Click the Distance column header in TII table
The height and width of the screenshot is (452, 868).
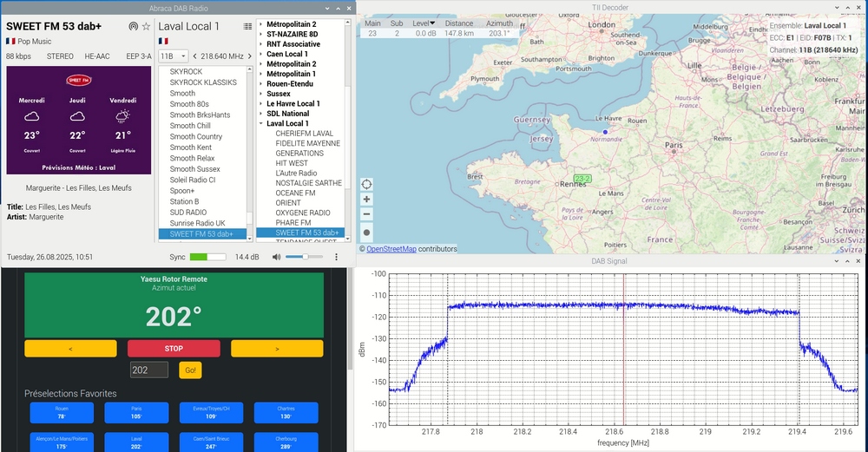pyautogui.click(x=459, y=23)
